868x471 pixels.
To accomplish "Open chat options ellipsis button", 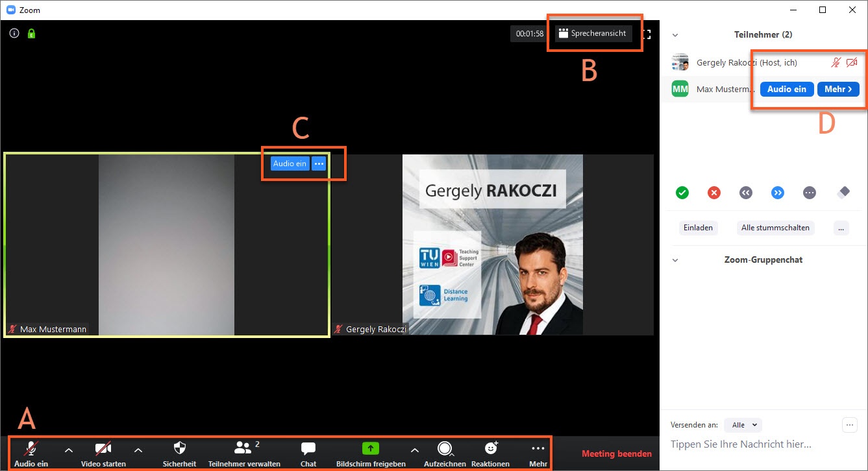I will 850,425.
